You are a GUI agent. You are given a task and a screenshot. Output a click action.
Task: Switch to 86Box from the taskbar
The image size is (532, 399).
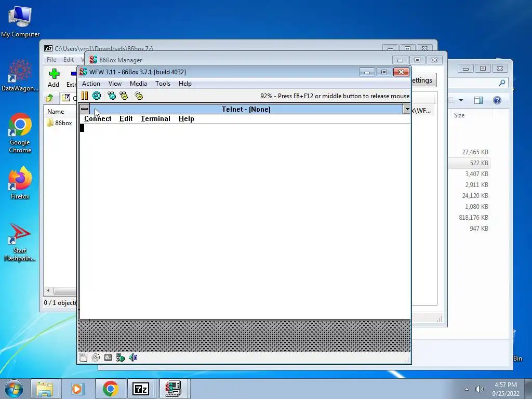coord(174,389)
